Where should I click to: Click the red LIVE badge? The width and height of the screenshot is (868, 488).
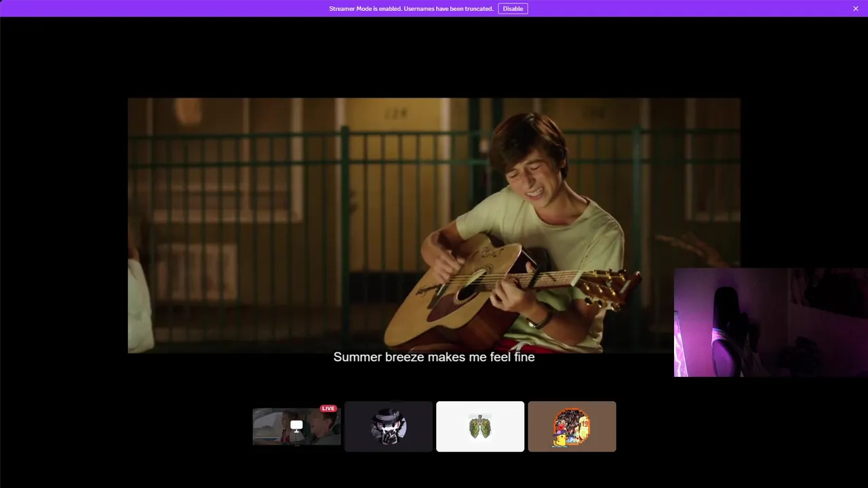(x=328, y=409)
